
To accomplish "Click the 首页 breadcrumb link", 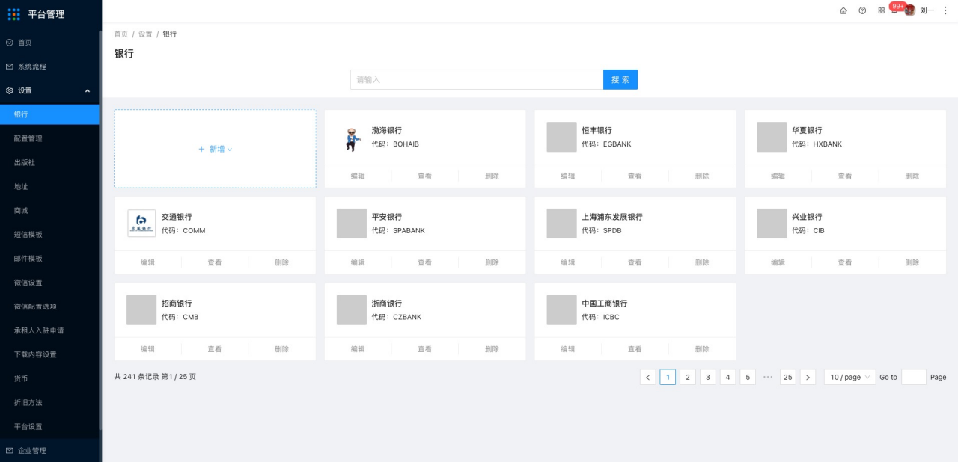I will tap(121, 34).
